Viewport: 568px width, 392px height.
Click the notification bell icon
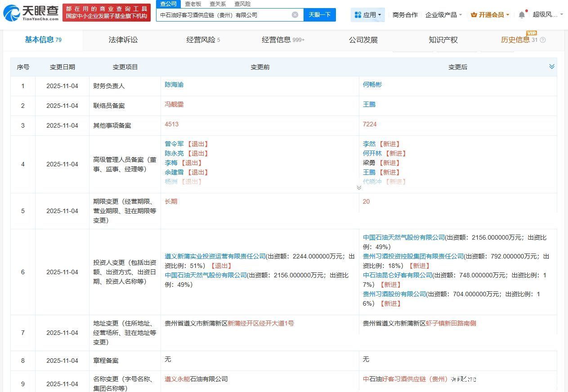[522, 15]
